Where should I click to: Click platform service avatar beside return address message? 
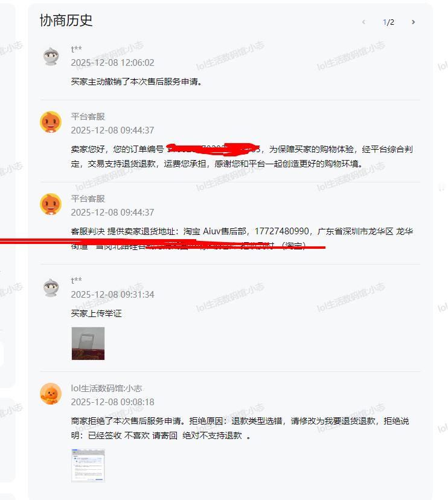coord(51,204)
